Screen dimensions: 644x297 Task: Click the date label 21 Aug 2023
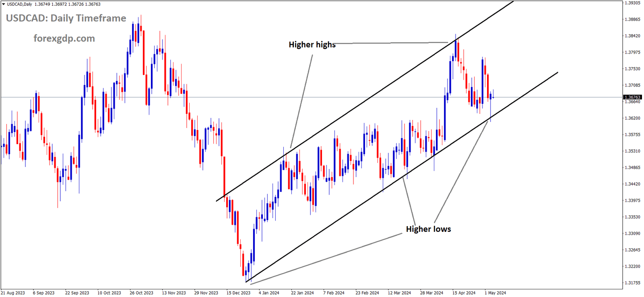pyautogui.click(x=13, y=293)
